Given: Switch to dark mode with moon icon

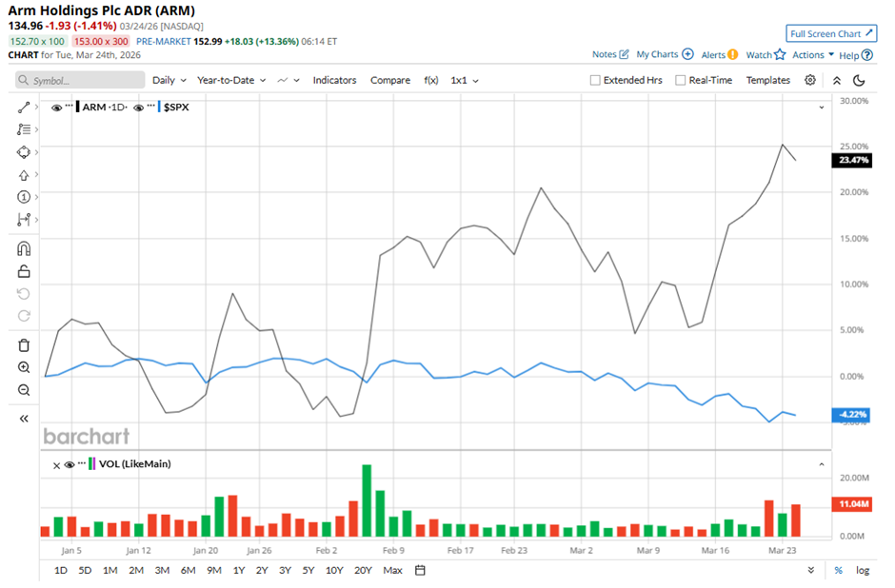Looking at the screenshot, I should 859,81.
